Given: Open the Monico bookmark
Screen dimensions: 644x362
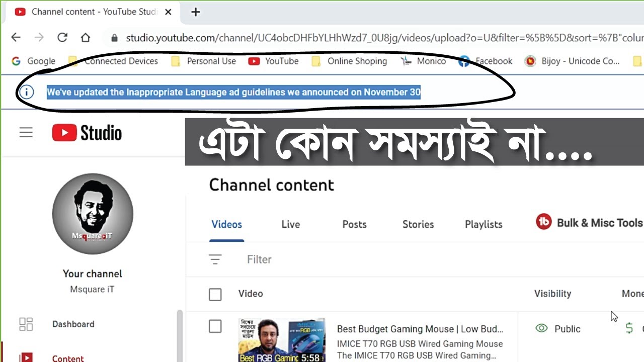Looking at the screenshot, I should tap(423, 61).
